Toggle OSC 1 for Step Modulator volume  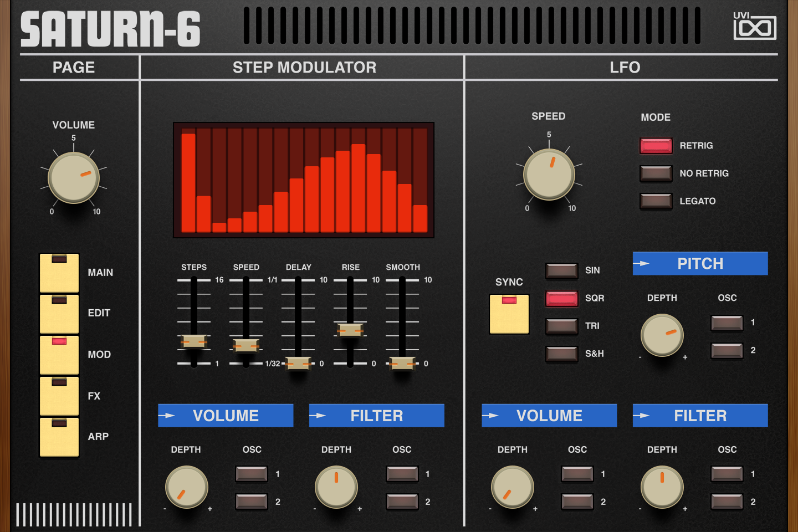[x=252, y=474]
